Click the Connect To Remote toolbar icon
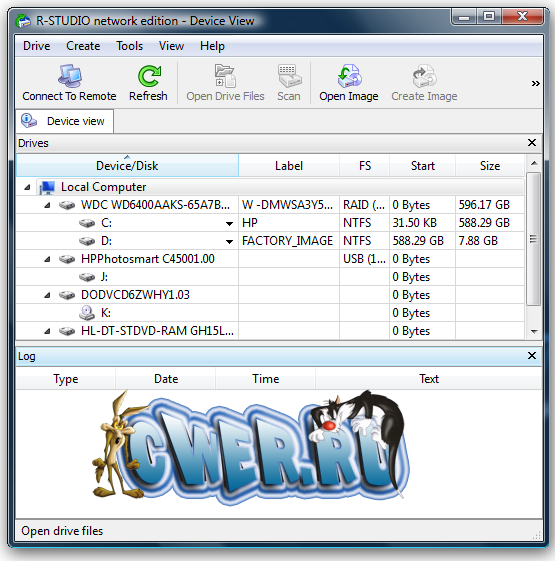The image size is (555, 561). pos(69,76)
